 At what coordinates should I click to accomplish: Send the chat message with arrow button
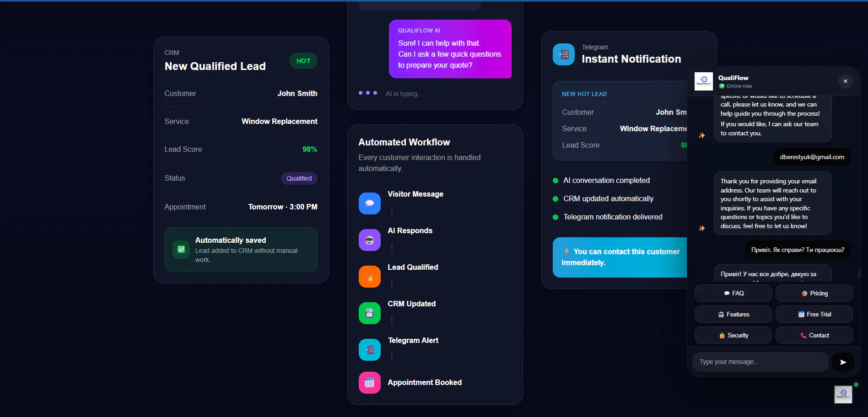coord(843,362)
